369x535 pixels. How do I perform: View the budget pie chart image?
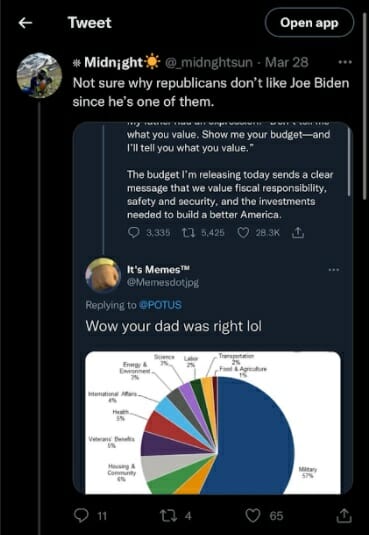tap(213, 422)
